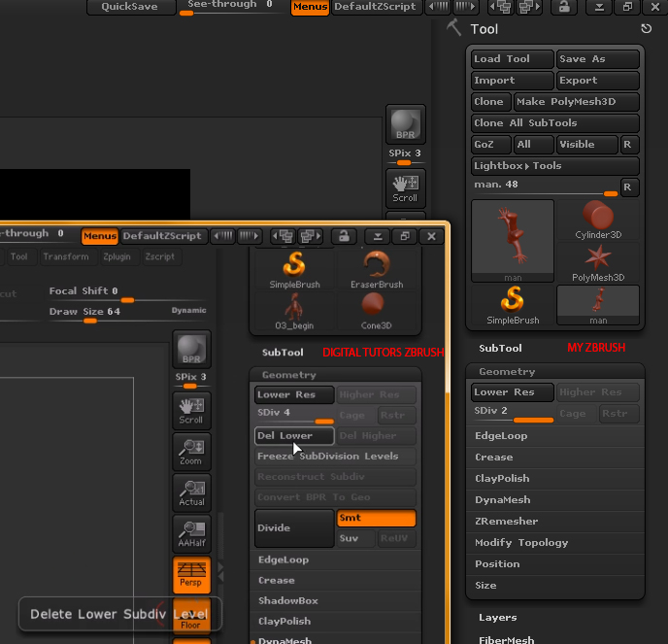668x644 pixels.
Task: Select the EraserBrush tool
Action: click(377, 270)
